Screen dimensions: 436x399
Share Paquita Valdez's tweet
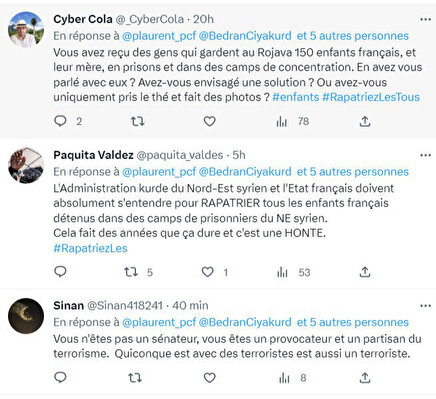(365, 272)
